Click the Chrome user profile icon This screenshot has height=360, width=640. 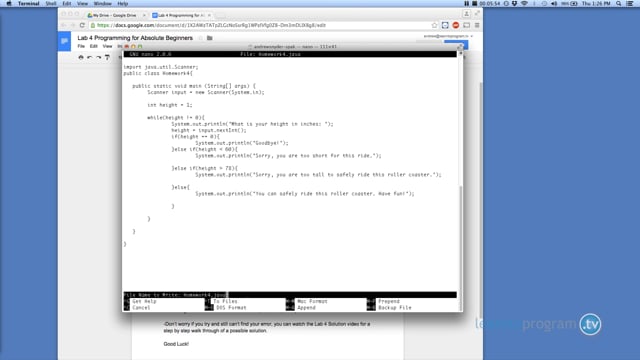[x=467, y=14]
